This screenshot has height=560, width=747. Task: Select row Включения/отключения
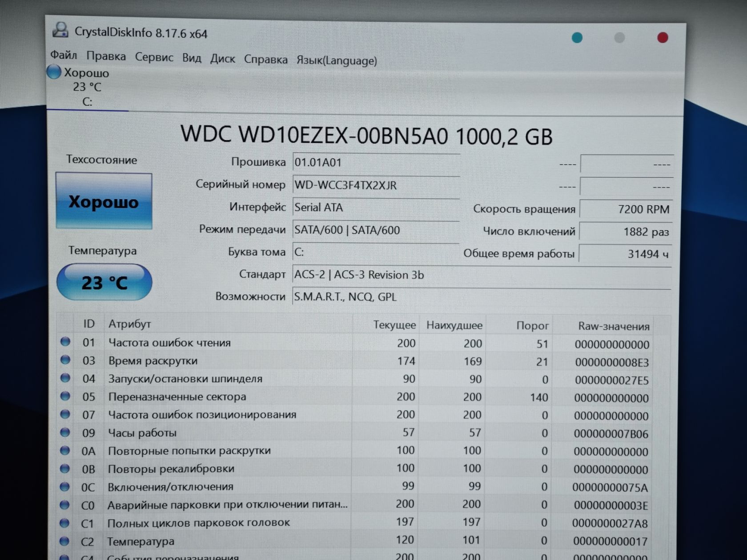362,487
